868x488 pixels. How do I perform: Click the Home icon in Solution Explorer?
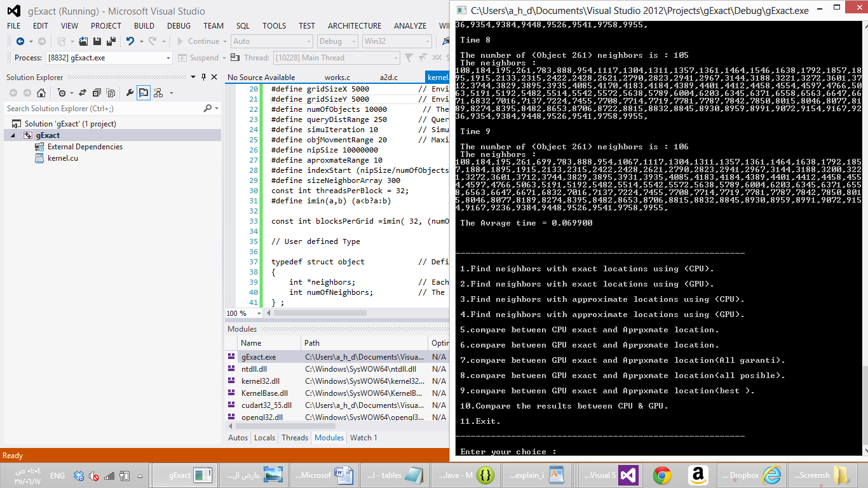[x=41, y=93]
